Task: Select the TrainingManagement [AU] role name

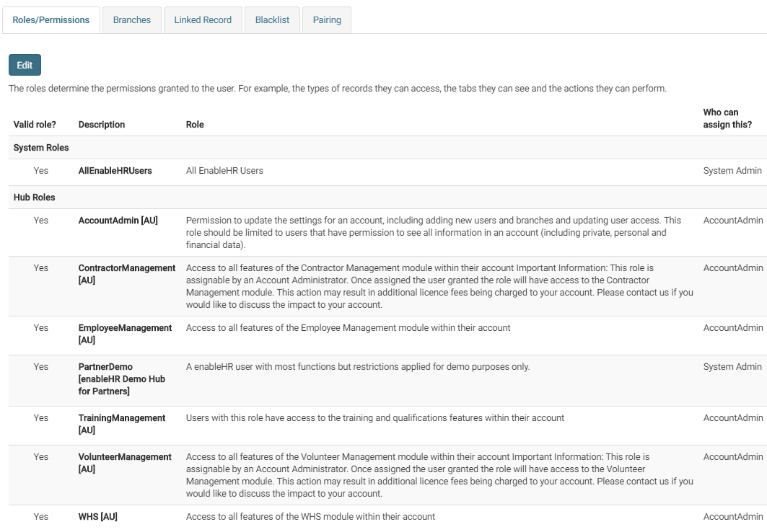Action: click(122, 424)
